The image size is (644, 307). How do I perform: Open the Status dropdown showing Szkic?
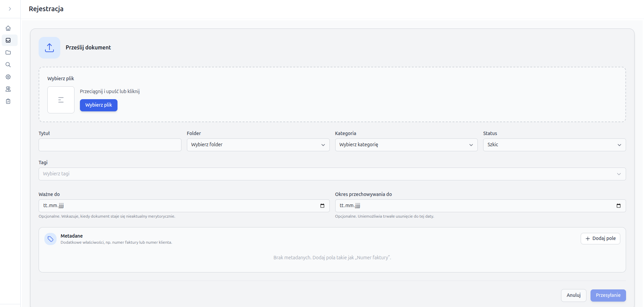[554, 145]
